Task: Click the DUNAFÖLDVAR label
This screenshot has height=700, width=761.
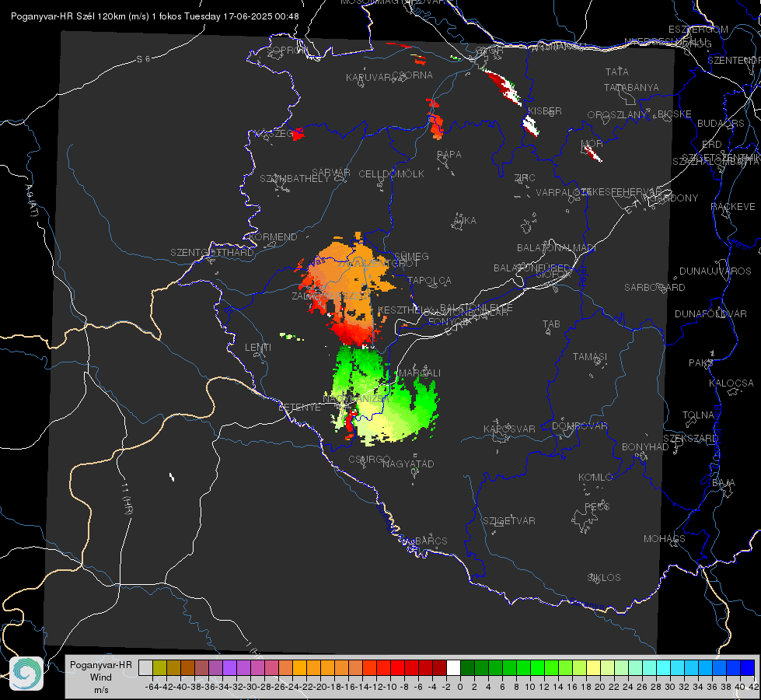Action: tap(711, 313)
